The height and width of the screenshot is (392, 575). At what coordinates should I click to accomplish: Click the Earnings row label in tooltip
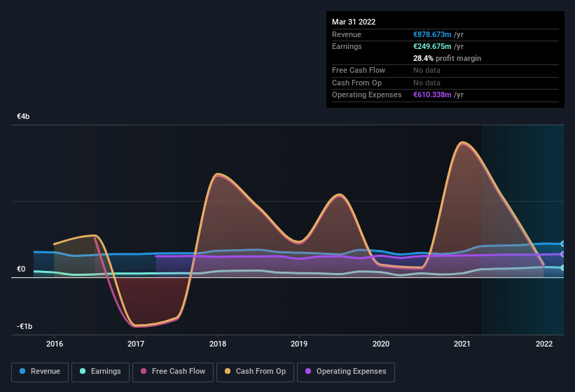347,46
